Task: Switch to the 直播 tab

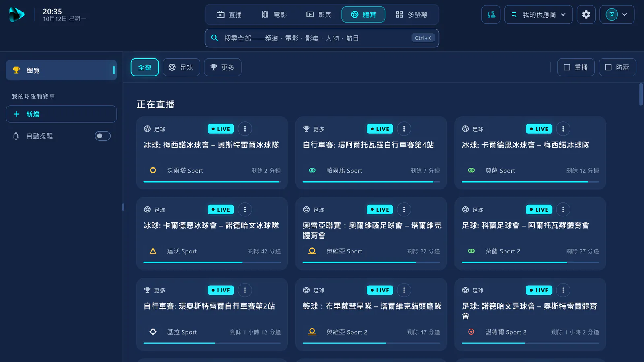Action: (229, 14)
